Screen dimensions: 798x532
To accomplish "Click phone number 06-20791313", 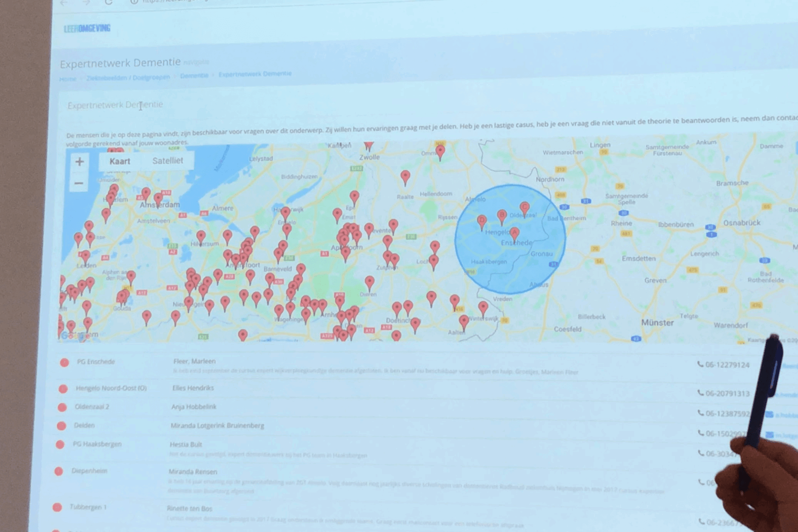I will [727, 394].
